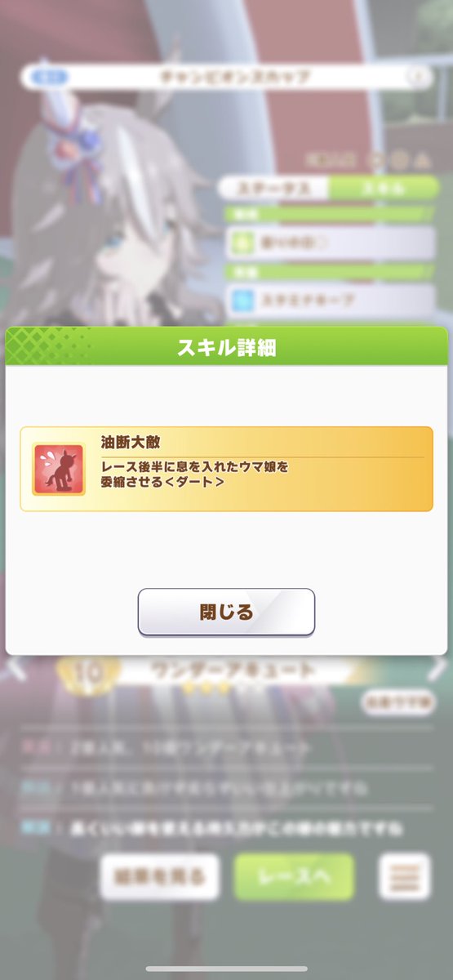The image size is (453, 980).
Task: Select the スタミナキープ skill entry
Action: (330, 300)
